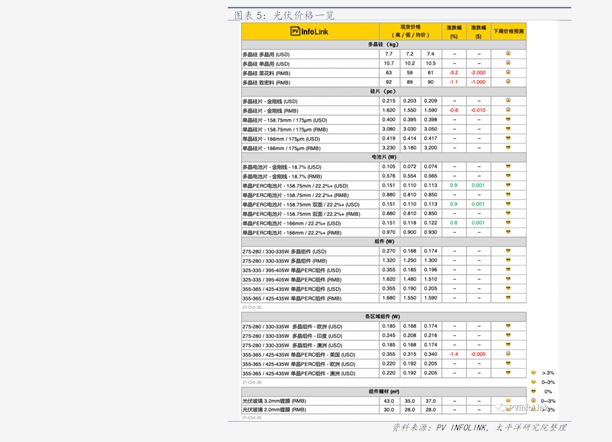Viewport: 612px width, 442px height.
Task: Click the 涨跌幅 (%) column header
Action: point(454,31)
